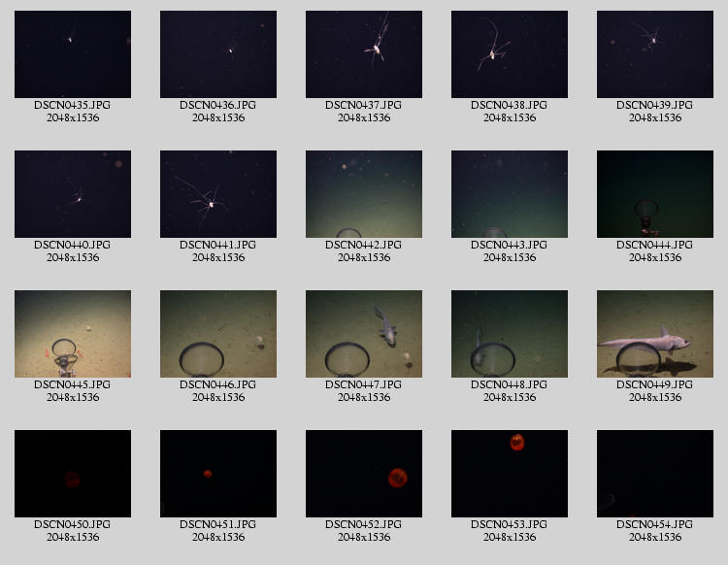Open the DSCN0449.JPG chimaera fish image
Viewport: 728px width, 565px height.
click(655, 334)
